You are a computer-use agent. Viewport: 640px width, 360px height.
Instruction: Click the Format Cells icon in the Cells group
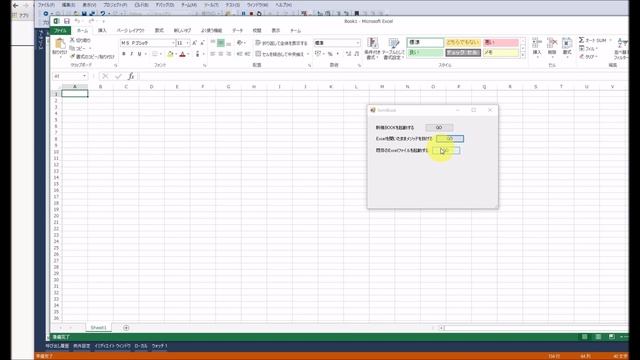[567, 43]
